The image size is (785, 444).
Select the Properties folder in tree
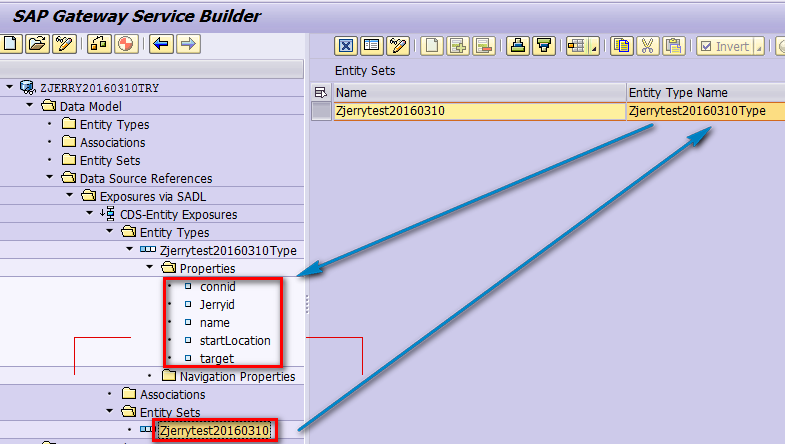[x=207, y=269]
